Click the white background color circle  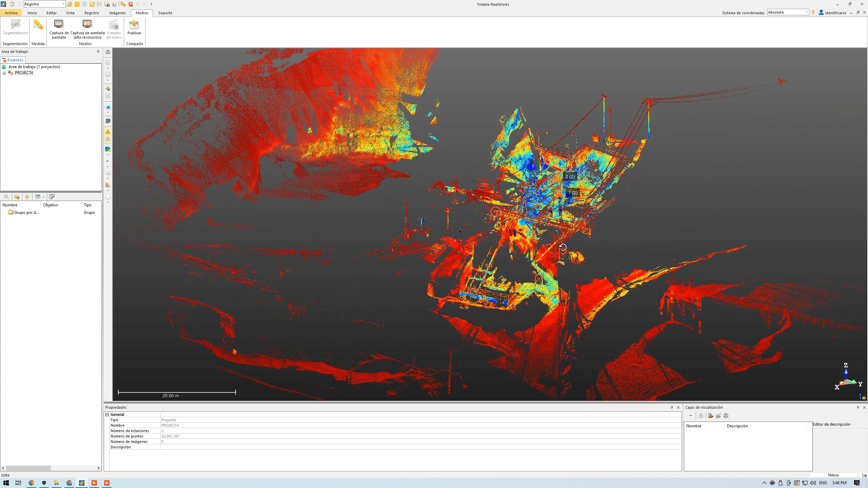click(x=108, y=197)
